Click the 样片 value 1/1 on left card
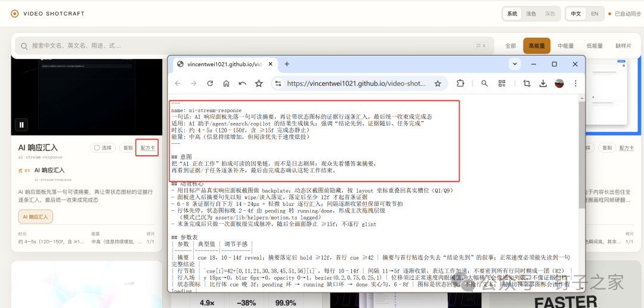This screenshot has width=644, height=308. click(151, 241)
